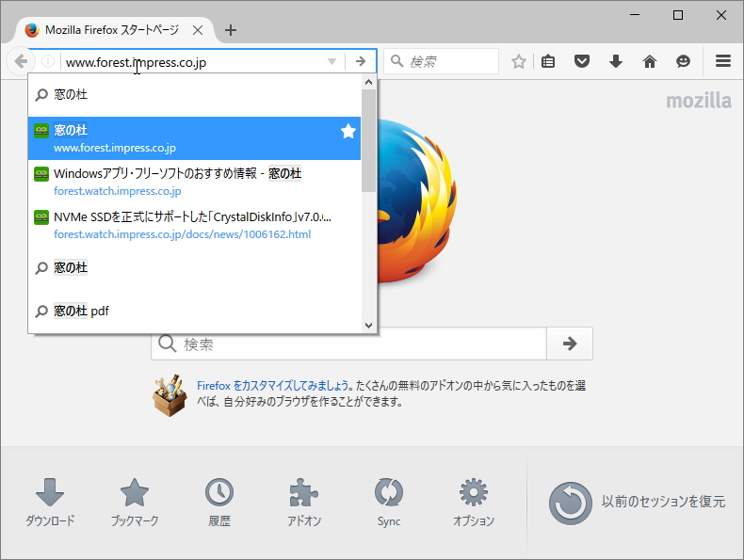This screenshot has width=744, height=560.
Task: Maximize the Firefox window
Action: (678, 15)
